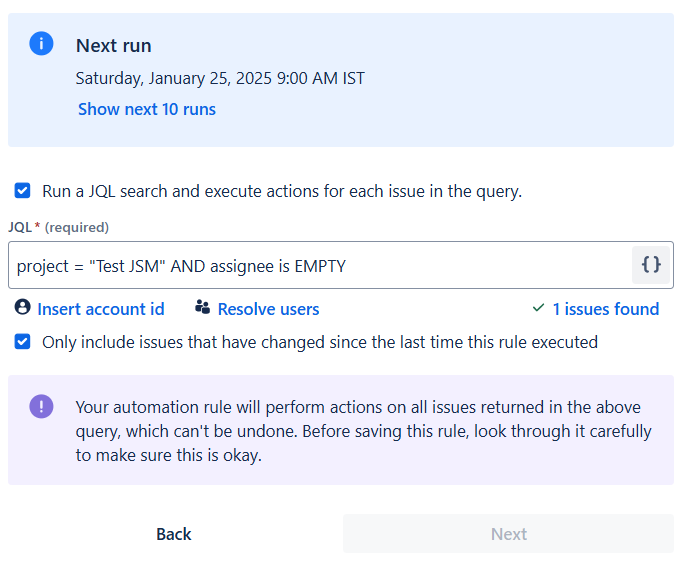Click the group icon before Resolve users

pyautogui.click(x=203, y=308)
